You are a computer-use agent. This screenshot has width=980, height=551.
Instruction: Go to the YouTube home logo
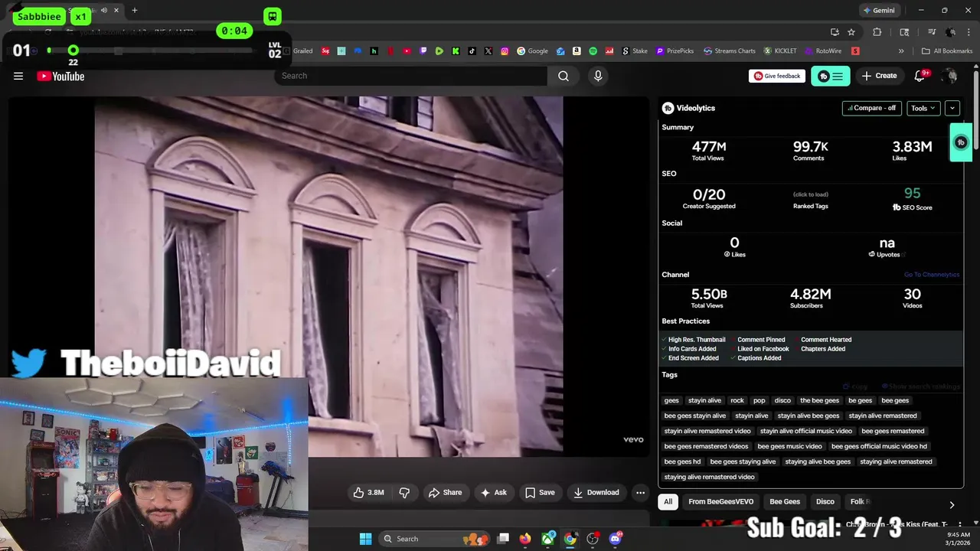tap(60, 76)
